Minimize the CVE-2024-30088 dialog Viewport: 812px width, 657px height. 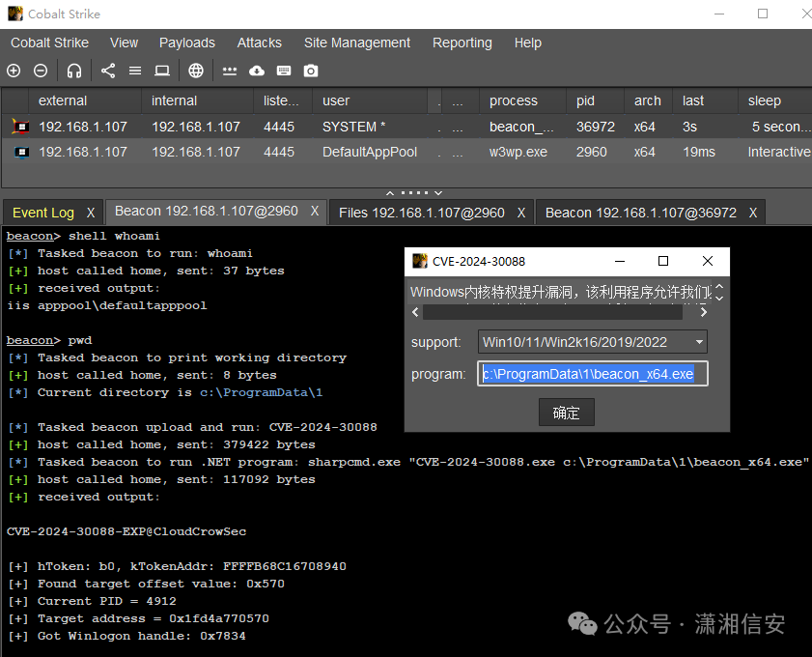pyautogui.click(x=619, y=261)
